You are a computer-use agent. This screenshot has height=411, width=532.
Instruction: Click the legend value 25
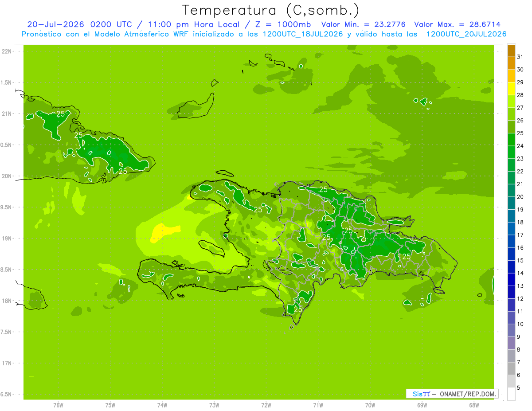[x=520, y=133]
